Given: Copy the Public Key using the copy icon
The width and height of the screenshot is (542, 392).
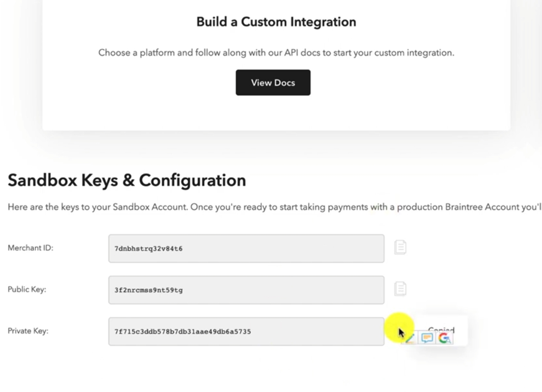Looking at the screenshot, I should [x=400, y=288].
